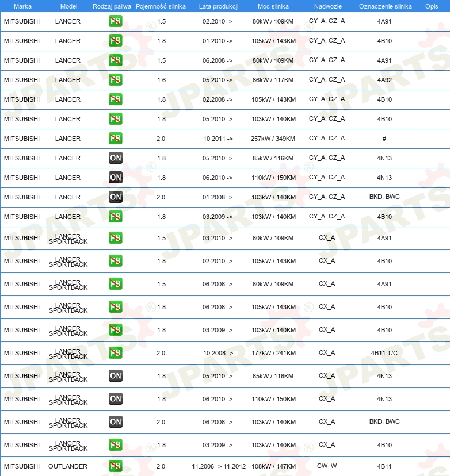This screenshot has width=450, height=476.
Task: Select the petrol icon for Lancer 1.5 06.2008
Action: click(x=116, y=60)
